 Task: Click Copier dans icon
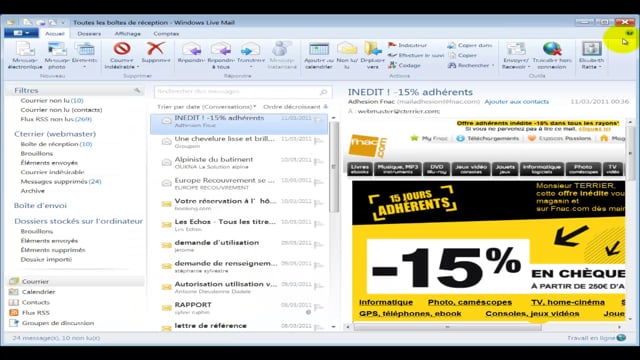[x=451, y=45]
